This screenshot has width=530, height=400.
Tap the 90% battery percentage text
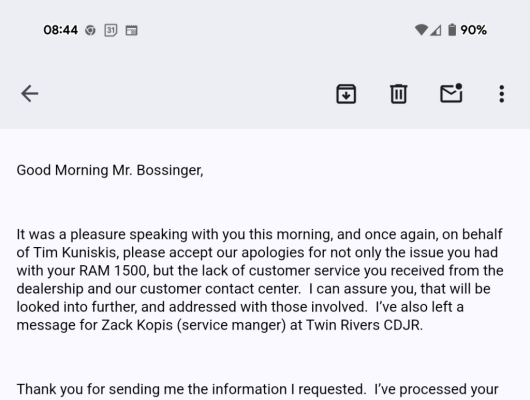(474, 30)
